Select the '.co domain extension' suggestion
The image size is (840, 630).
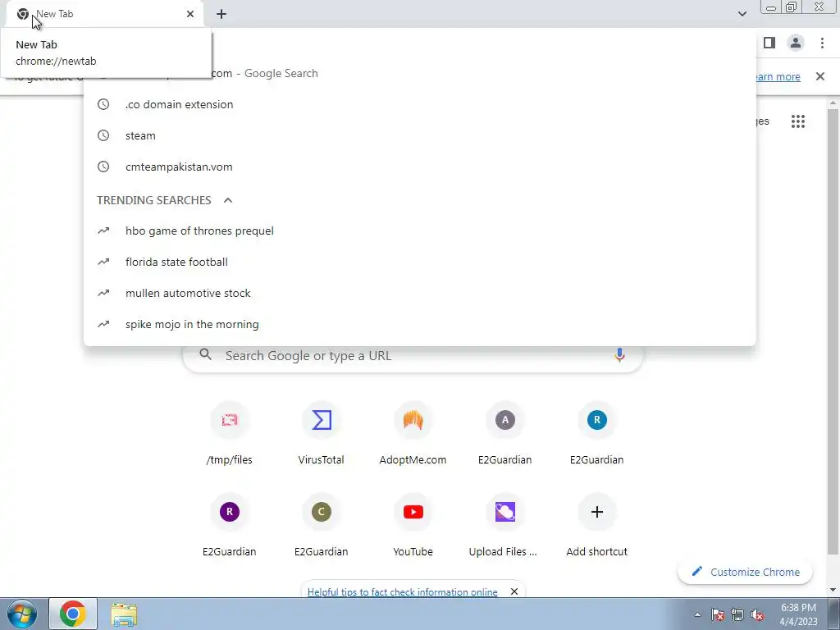click(420, 104)
